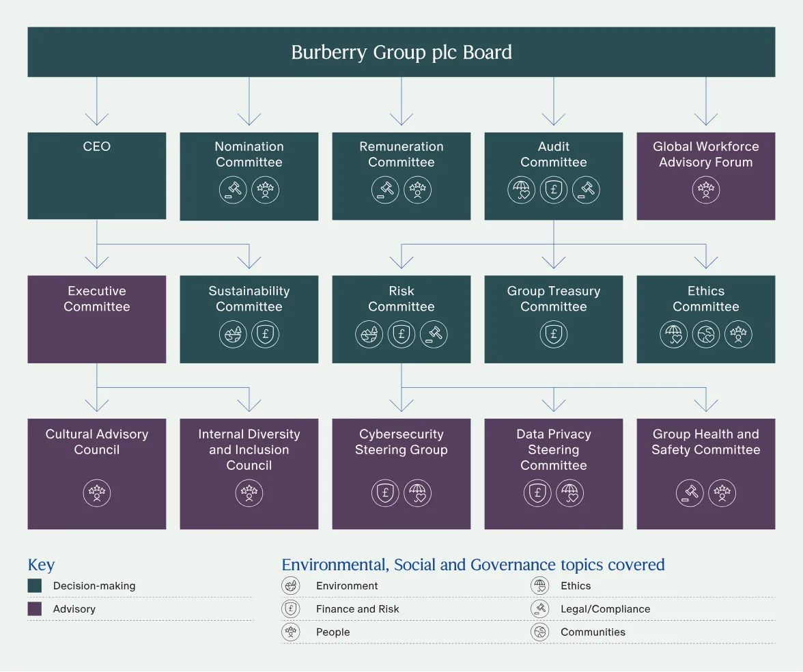Image resolution: width=803 pixels, height=672 pixels.
Task: Click the Risk Committee title text
Action: click(x=401, y=298)
